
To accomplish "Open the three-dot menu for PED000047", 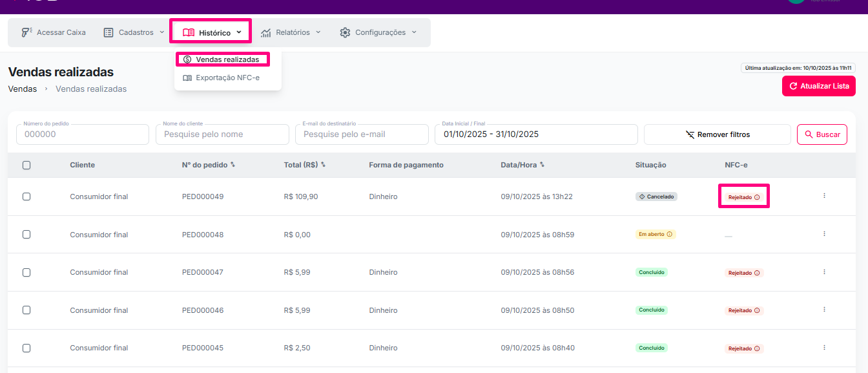I will [824, 272].
